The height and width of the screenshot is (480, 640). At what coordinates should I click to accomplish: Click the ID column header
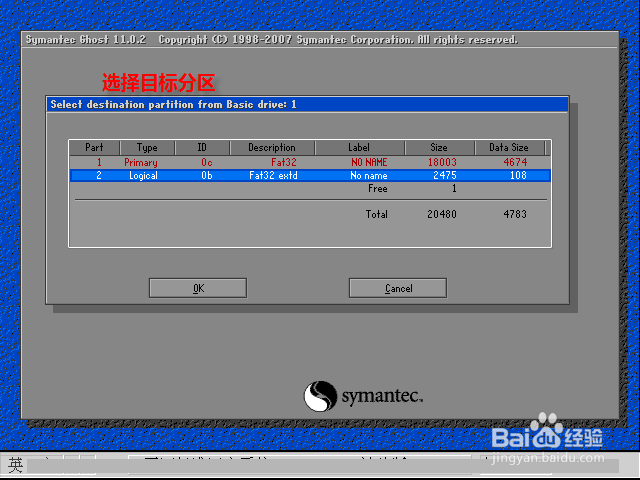coord(202,147)
